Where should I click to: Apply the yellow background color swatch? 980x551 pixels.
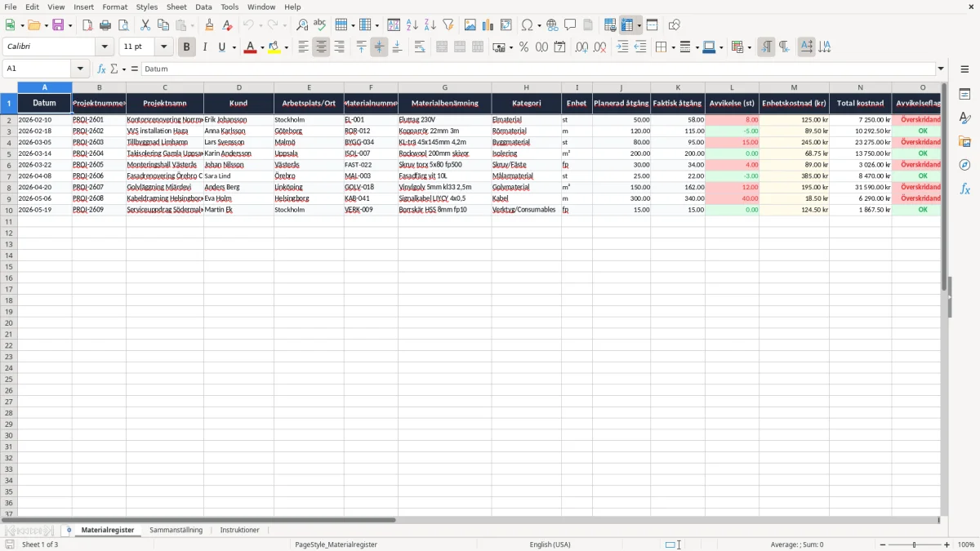[275, 47]
